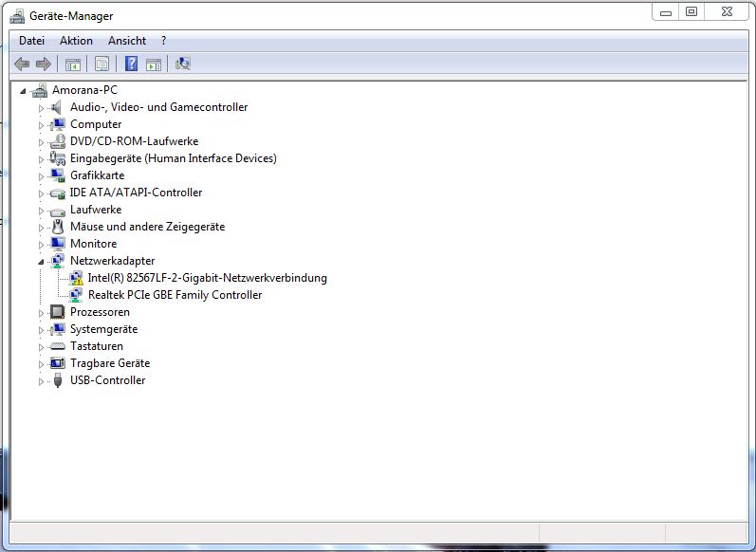Click the Geräte-Manager title bar icon

point(17,16)
